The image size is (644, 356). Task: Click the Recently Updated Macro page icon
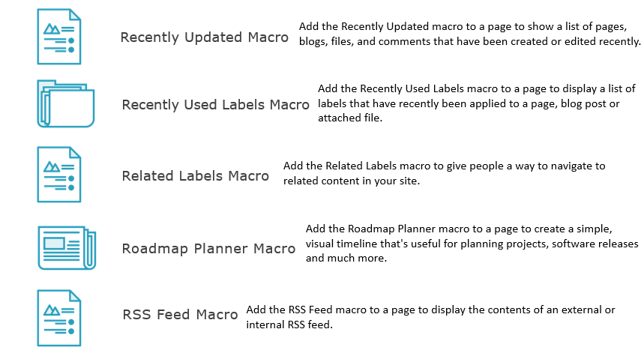click(x=59, y=37)
